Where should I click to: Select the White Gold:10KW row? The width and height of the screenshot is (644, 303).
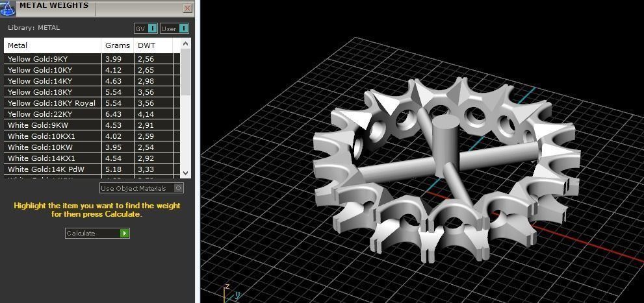92,147
